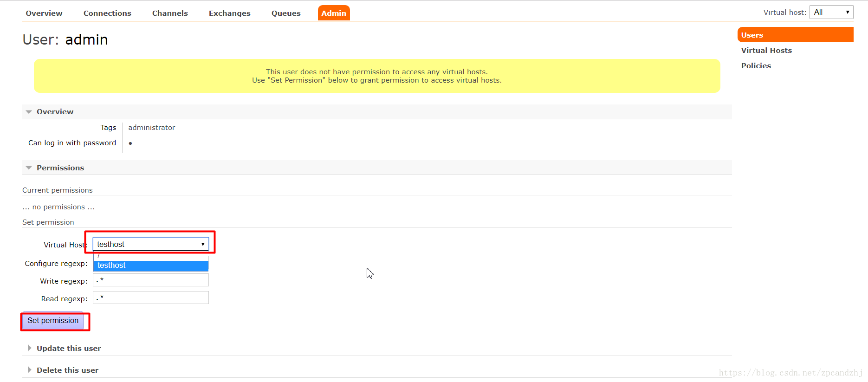The height and width of the screenshot is (382, 868).
Task: Collapse the Permissions section triangle
Action: 29,168
